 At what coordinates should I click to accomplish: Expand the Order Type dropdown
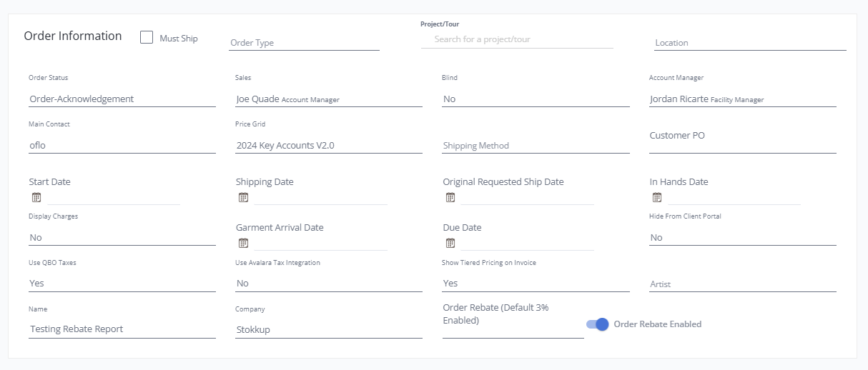pyautogui.click(x=304, y=43)
